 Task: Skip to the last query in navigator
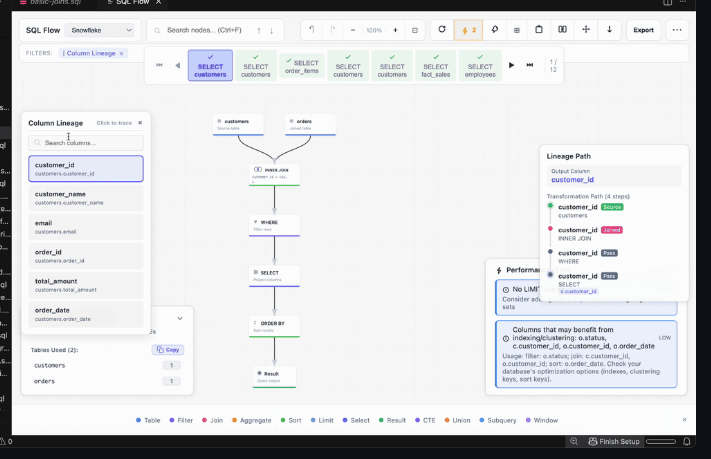(x=529, y=65)
